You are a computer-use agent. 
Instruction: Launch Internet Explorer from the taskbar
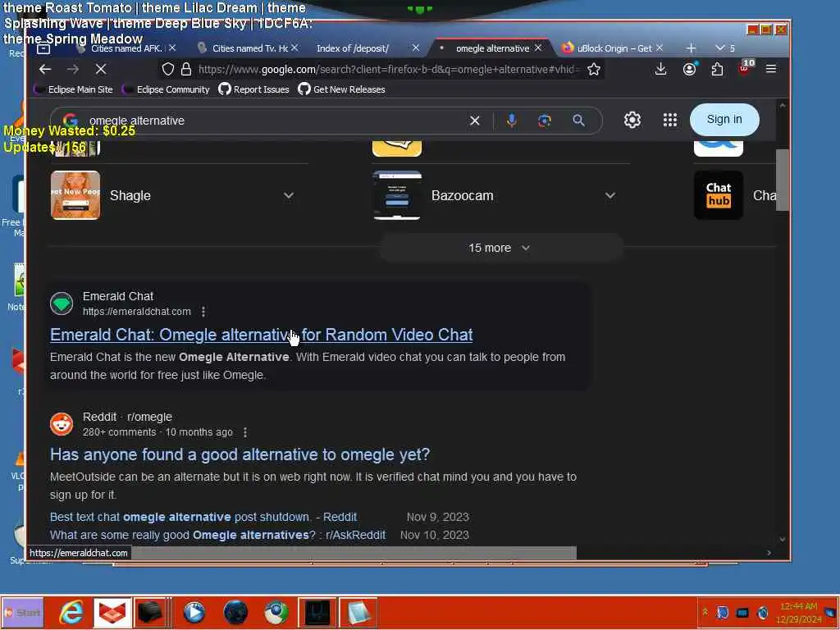[71, 612]
